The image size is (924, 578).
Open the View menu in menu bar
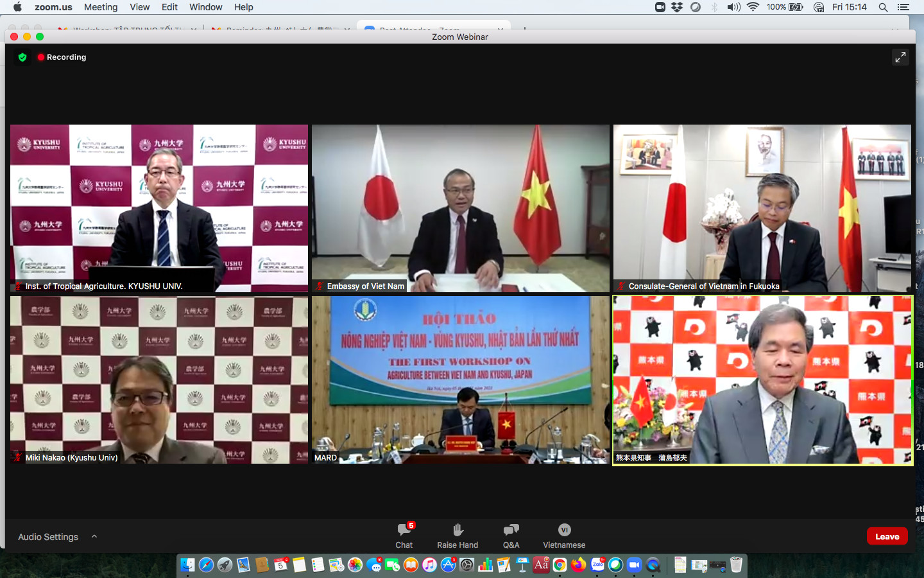coord(139,7)
